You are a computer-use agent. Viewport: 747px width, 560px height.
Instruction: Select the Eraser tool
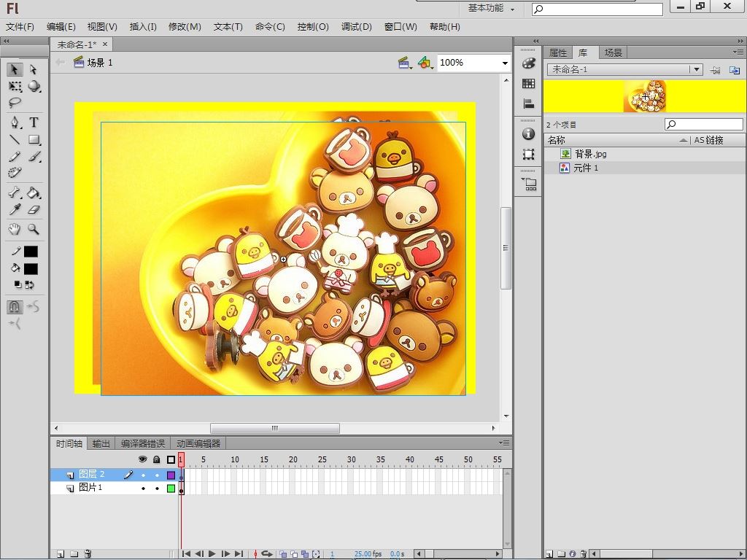(34, 209)
